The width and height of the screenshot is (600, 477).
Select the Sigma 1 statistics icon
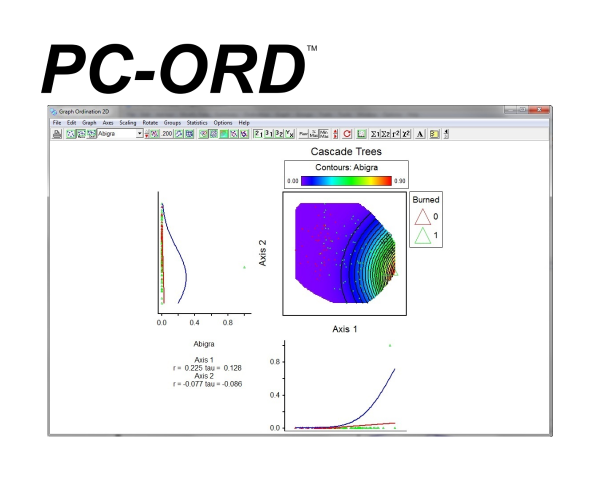[x=375, y=134]
